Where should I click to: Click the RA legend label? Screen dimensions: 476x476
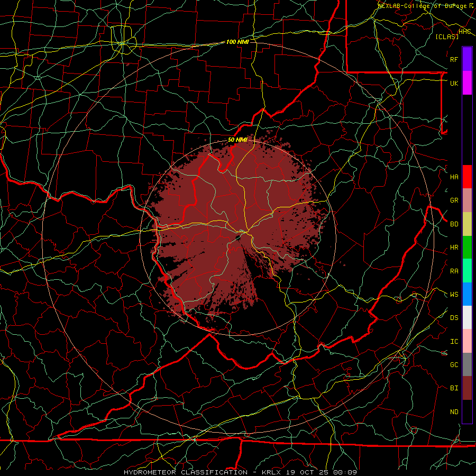454,271
